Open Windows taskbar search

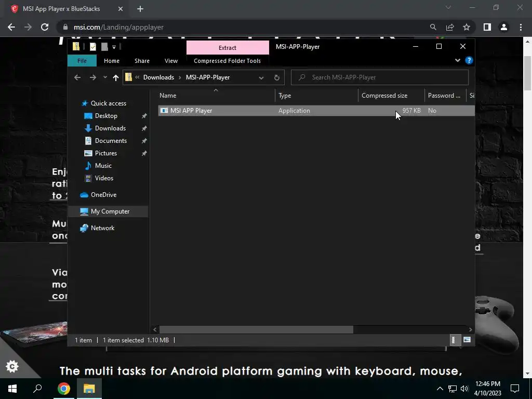(x=37, y=389)
